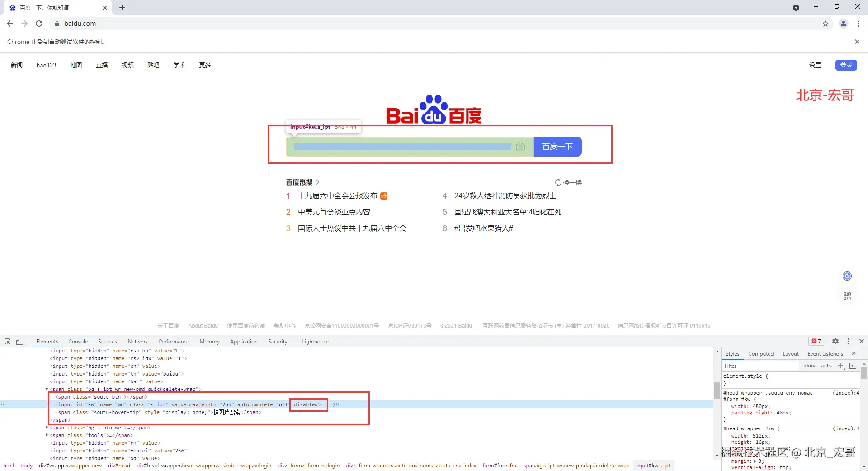Toggle the :hov element state panel

[x=809, y=366]
